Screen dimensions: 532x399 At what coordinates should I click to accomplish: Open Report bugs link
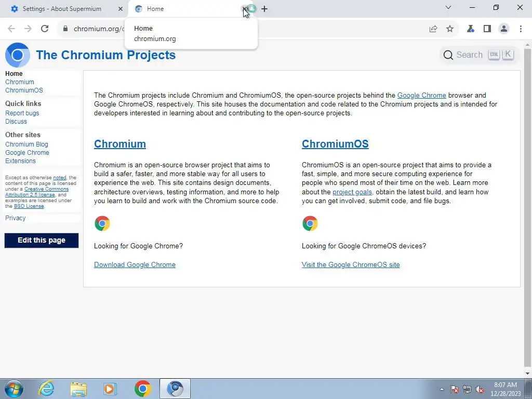click(x=22, y=113)
